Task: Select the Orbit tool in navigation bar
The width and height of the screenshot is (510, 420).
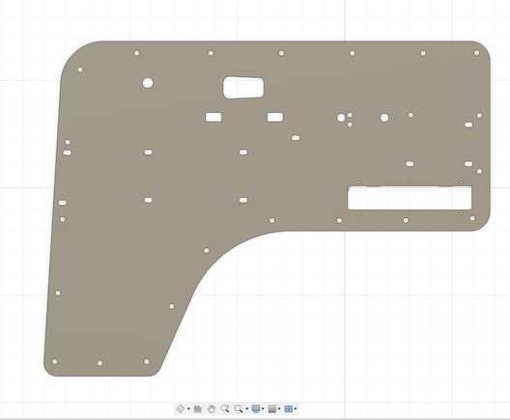Action: pyautogui.click(x=180, y=408)
